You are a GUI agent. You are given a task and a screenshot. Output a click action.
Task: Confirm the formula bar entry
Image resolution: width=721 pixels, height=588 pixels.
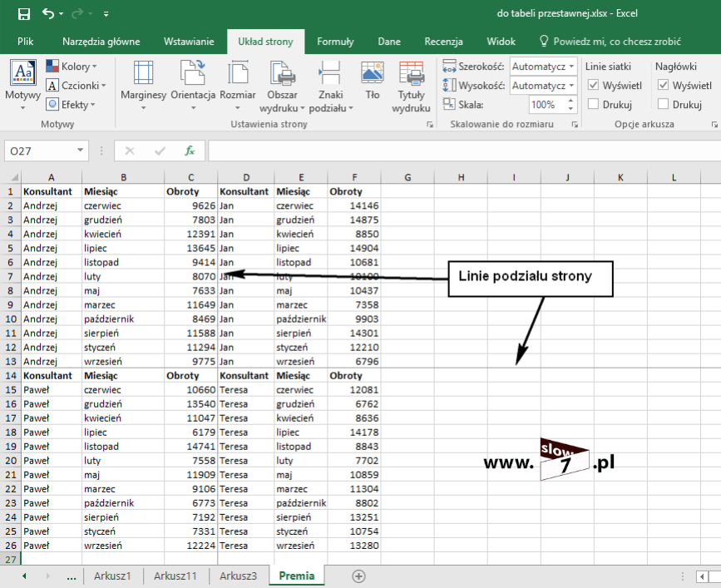coord(160,151)
